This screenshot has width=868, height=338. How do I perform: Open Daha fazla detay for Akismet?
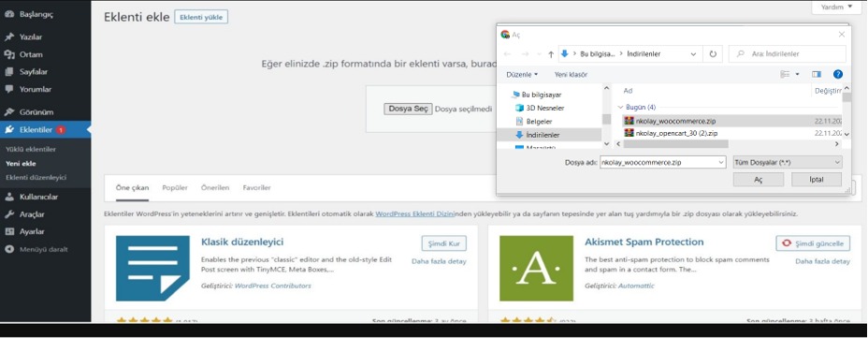[822, 261]
